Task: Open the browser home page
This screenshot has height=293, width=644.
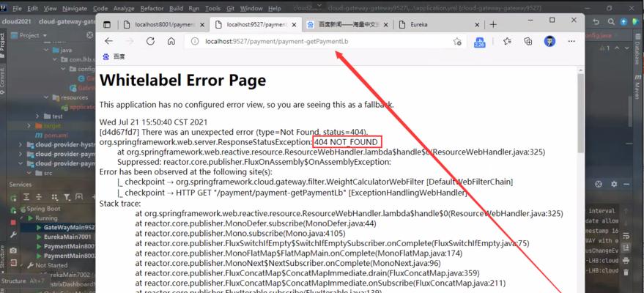Action: [x=171, y=41]
